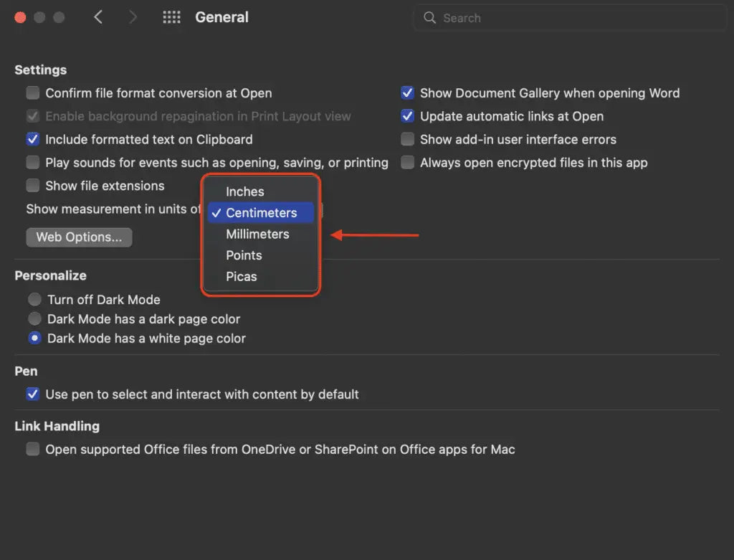Image resolution: width=734 pixels, height=560 pixels.
Task: Select Picas in the units dropdown
Action: [x=242, y=276]
